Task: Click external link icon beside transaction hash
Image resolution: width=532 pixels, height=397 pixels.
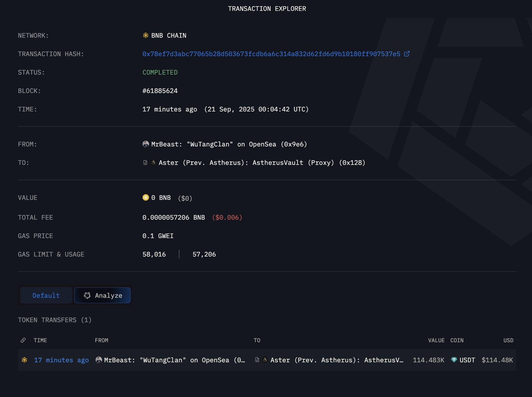Action: [x=407, y=54]
